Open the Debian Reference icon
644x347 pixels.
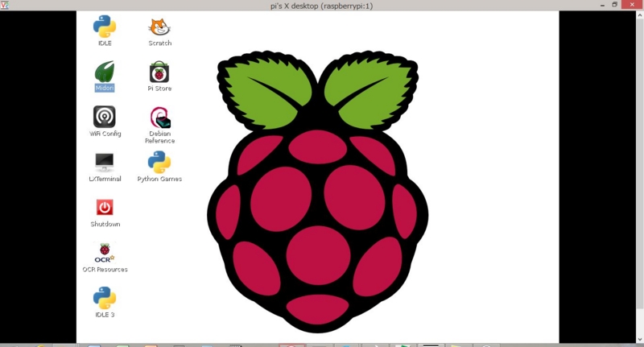point(160,118)
